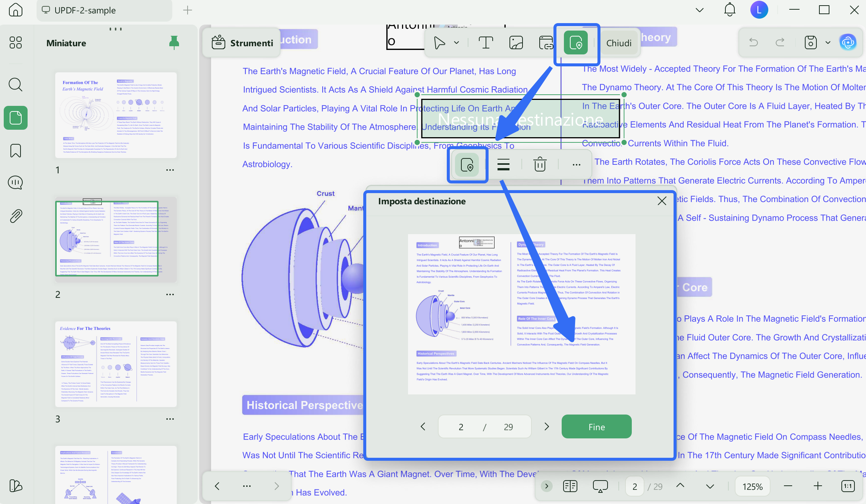Confirm with the Fine button
866x504 pixels.
[596, 427]
